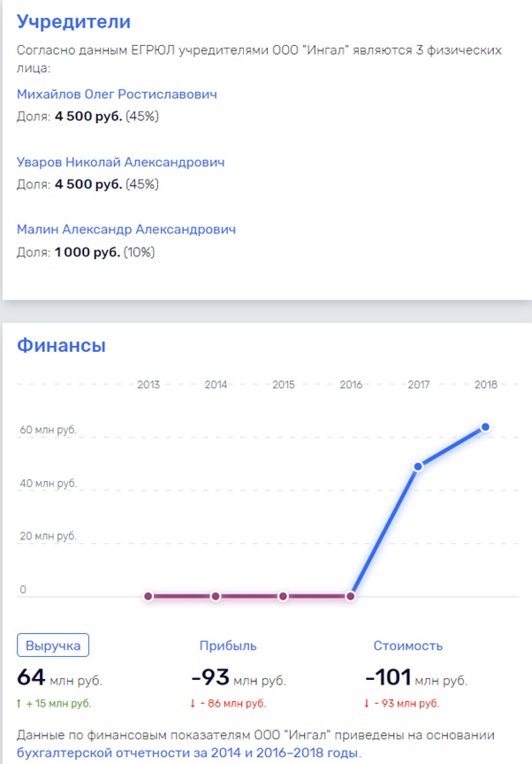Click the green up arrow near +15 млн
Image resolution: width=532 pixels, height=764 pixels.
(x=19, y=704)
